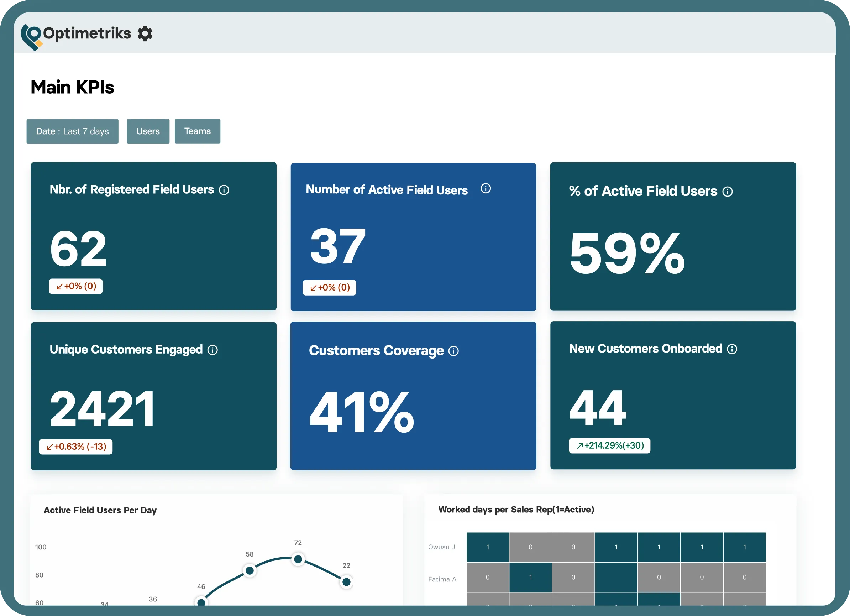Open the Teams filter
850x616 pixels.
[x=198, y=131]
